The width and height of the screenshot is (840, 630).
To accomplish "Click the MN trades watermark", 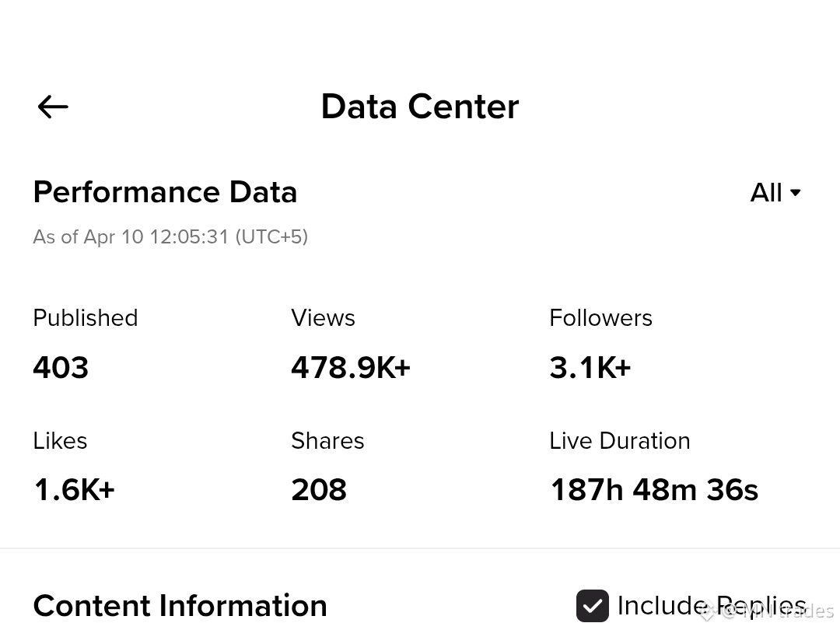I will click(767, 611).
